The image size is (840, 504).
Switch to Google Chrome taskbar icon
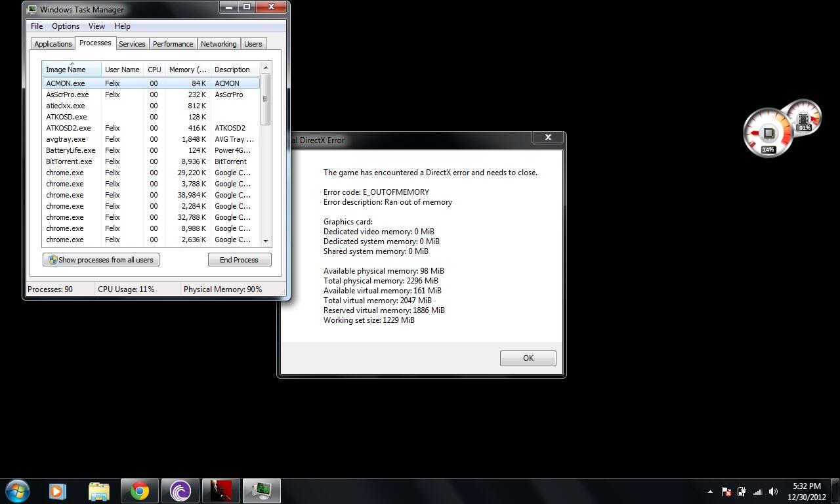[x=139, y=491]
